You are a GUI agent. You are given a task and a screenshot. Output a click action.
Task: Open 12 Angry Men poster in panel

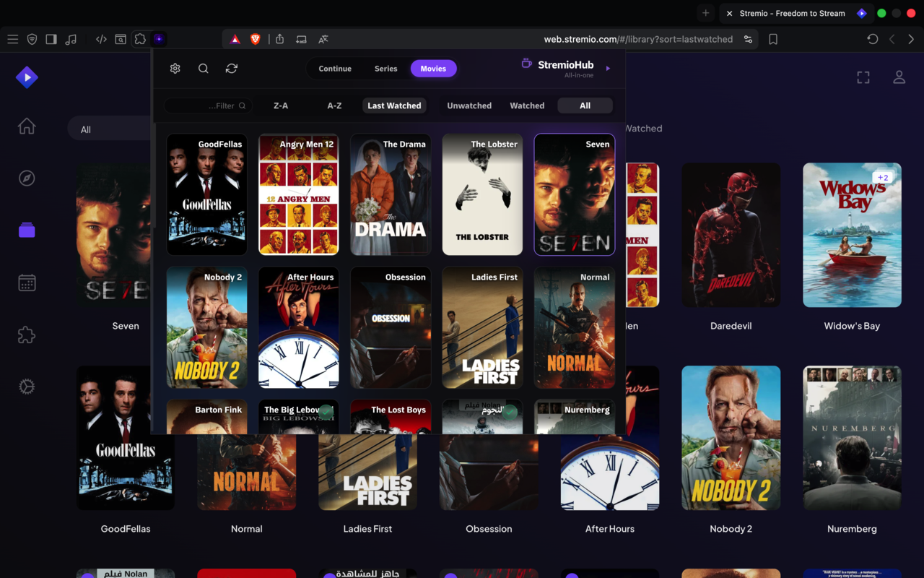299,194
